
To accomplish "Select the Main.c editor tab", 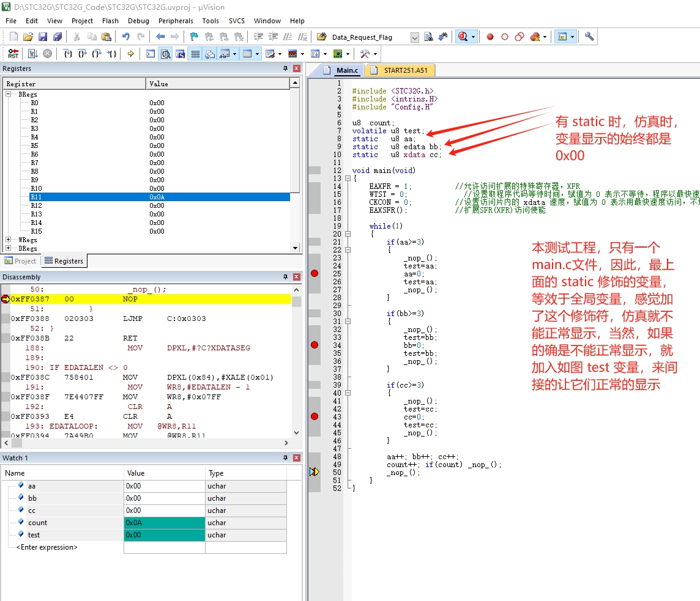I will point(342,70).
